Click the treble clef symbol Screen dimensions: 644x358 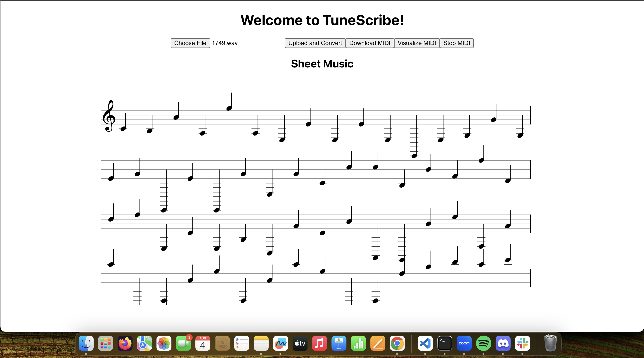109,116
